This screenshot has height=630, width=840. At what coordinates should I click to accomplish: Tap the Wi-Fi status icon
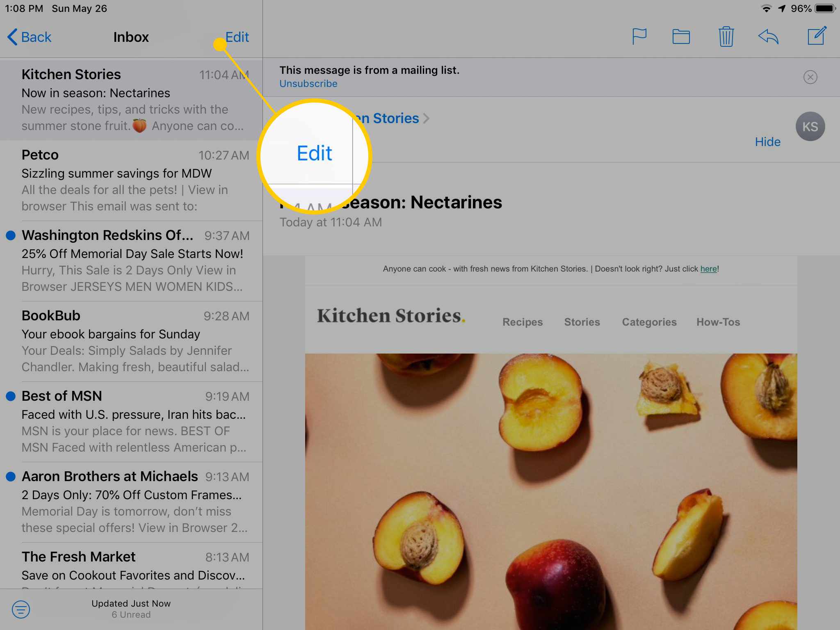[x=766, y=9]
